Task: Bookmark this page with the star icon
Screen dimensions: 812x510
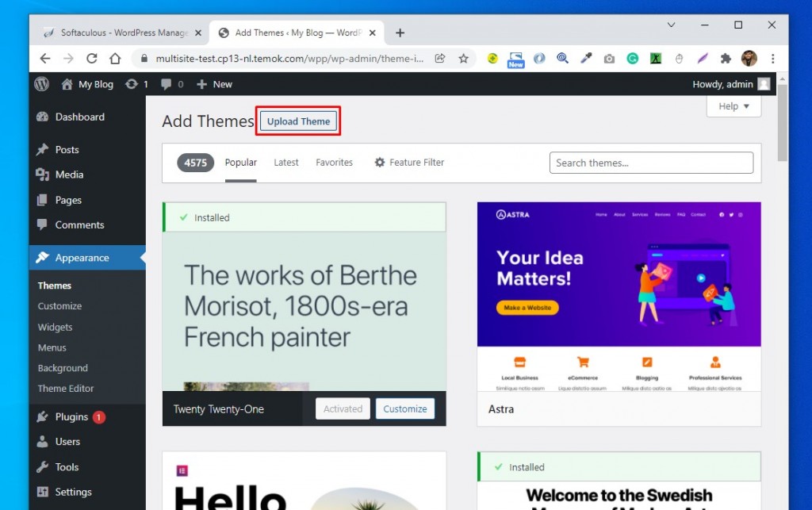Action: point(463,59)
